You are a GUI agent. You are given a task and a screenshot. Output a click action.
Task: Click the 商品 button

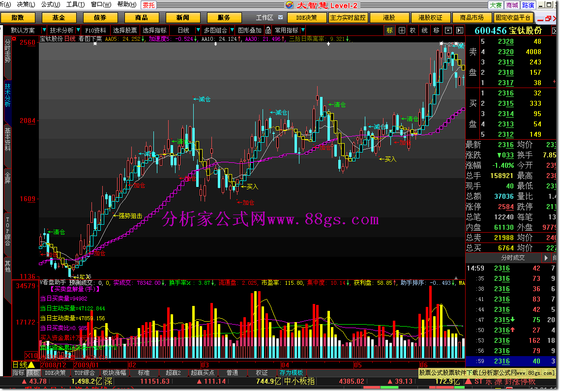141,18
